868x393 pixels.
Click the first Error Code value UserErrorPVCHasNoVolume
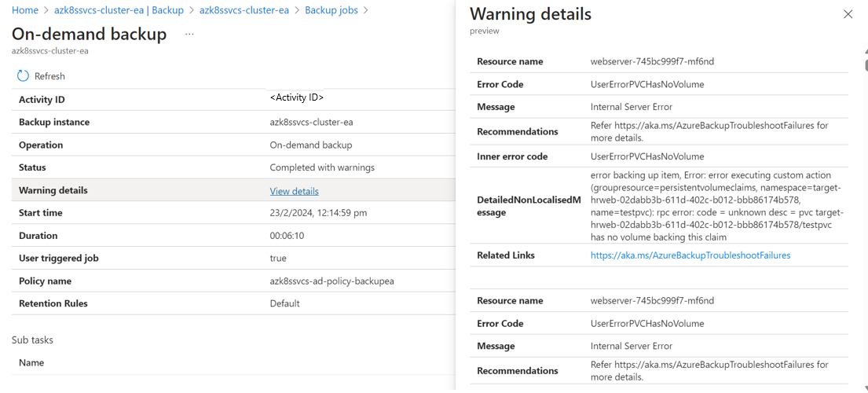646,84
